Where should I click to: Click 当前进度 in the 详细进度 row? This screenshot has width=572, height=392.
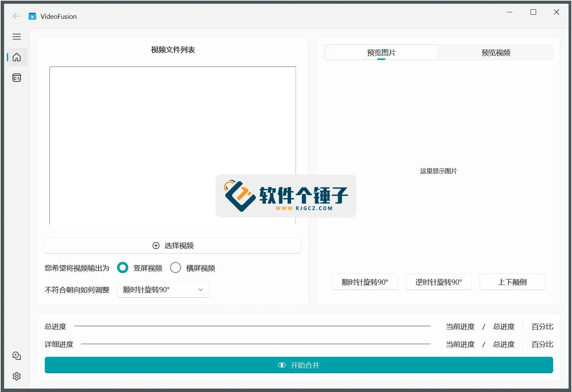[x=460, y=344]
